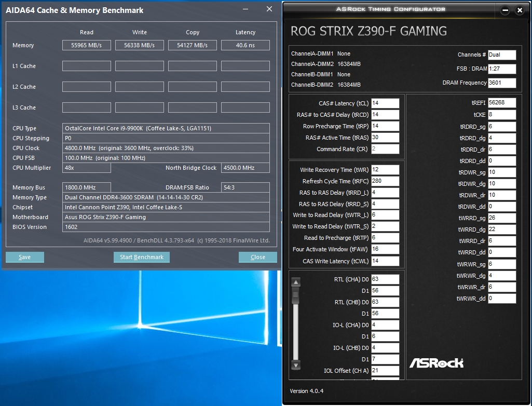Image resolution: width=532 pixels, height=406 pixels.
Task: Click ChannelA-DIMM2 16384MB entry
Action: pos(326,64)
